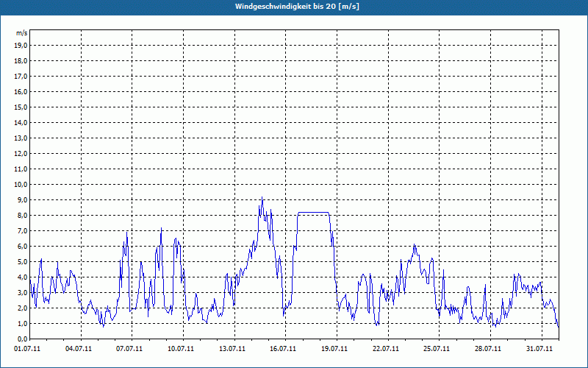This screenshot has width=588, height=368.
Task: Select the date label 22.07.11
Action: click(385, 349)
